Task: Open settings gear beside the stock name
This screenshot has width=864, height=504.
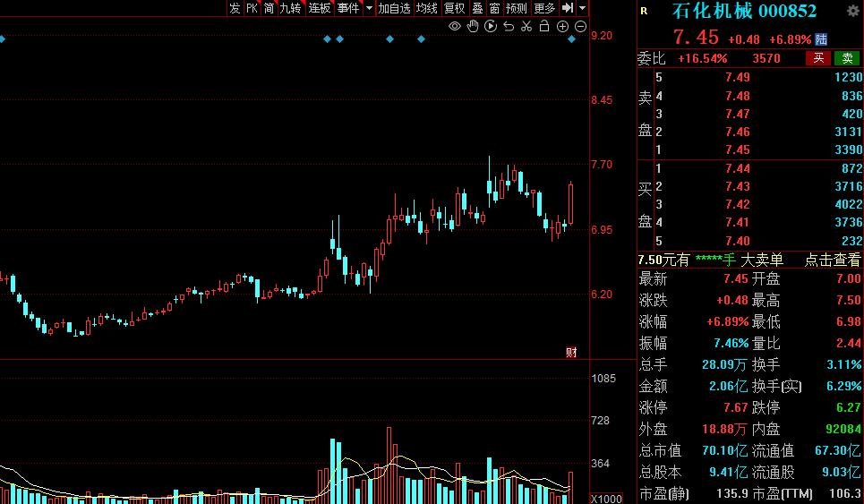Action: point(853,11)
